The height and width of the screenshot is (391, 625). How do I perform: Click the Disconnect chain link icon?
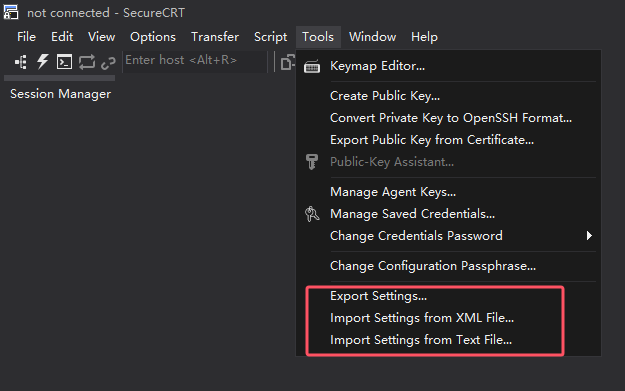[x=108, y=63]
